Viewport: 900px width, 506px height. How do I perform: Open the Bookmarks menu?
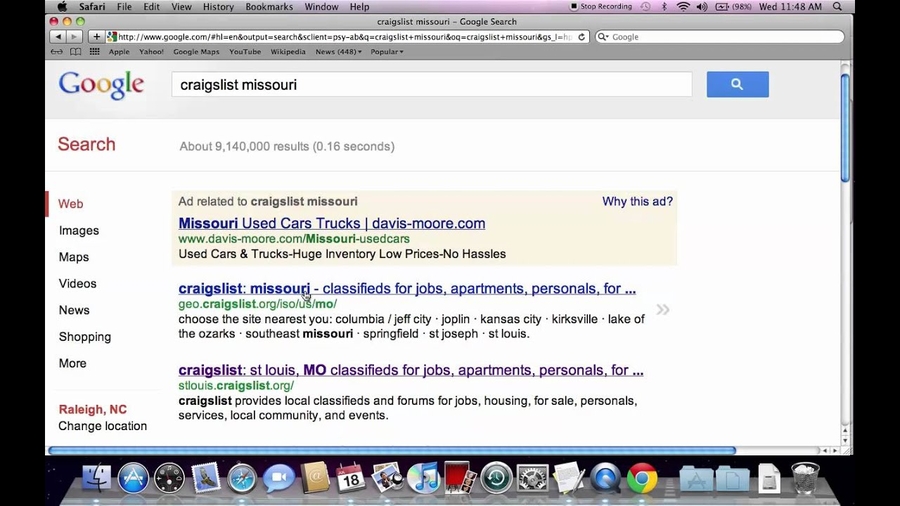tap(269, 7)
